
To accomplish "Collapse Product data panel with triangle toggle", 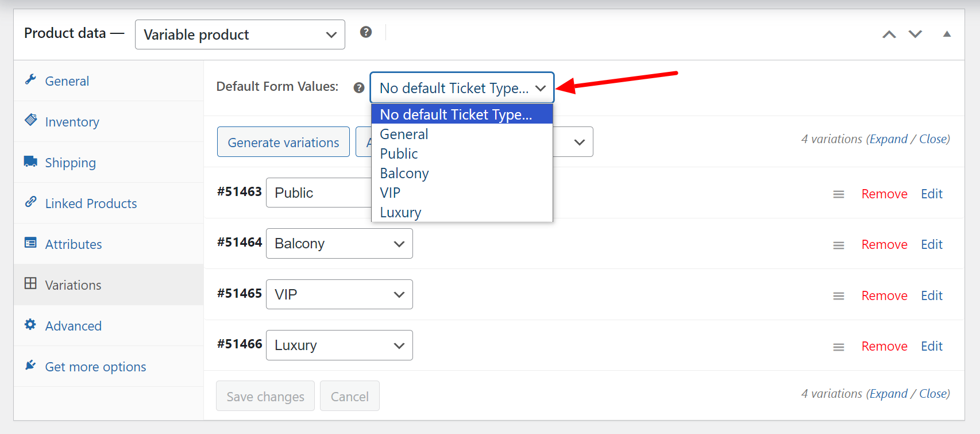I will [x=947, y=34].
